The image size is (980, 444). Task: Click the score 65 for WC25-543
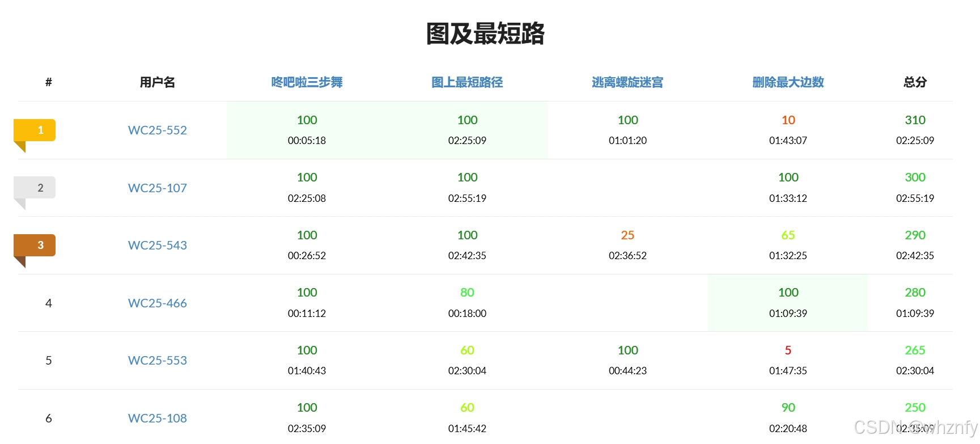pos(788,235)
